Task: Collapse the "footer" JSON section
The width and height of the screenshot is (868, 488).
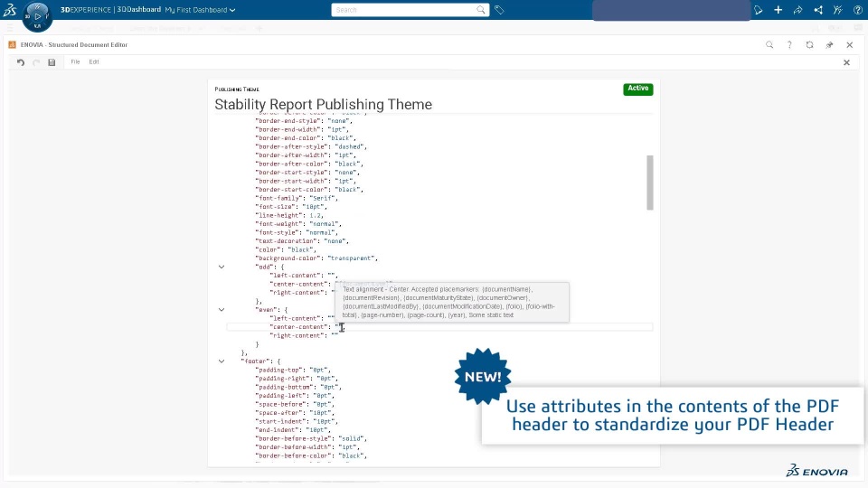Action: 222,361
